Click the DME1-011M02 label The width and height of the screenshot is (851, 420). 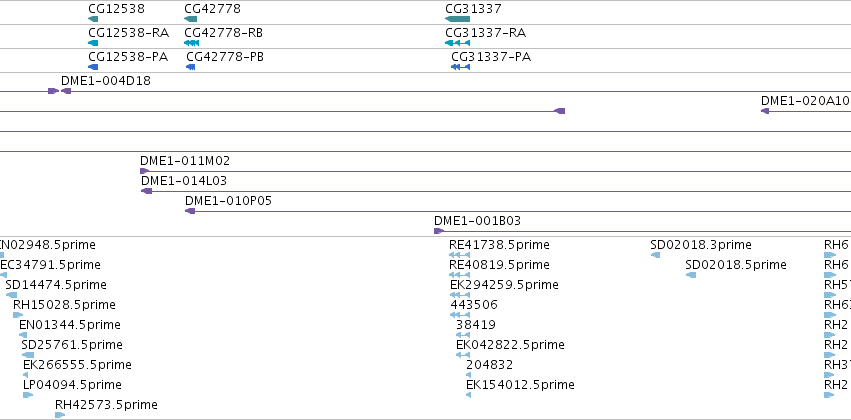[185, 161]
